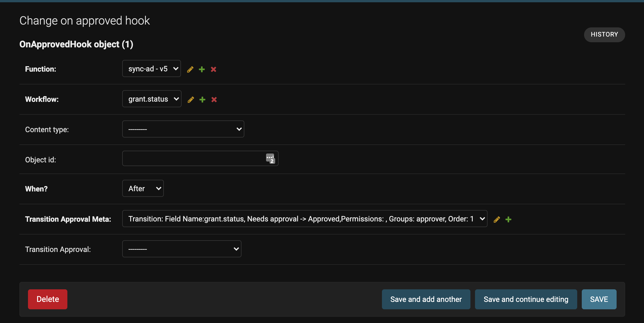The height and width of the screenshot is (323, 644).
Task: Expand the Content type dropdown
Action: pyautogui.click(x=183, y=129)
